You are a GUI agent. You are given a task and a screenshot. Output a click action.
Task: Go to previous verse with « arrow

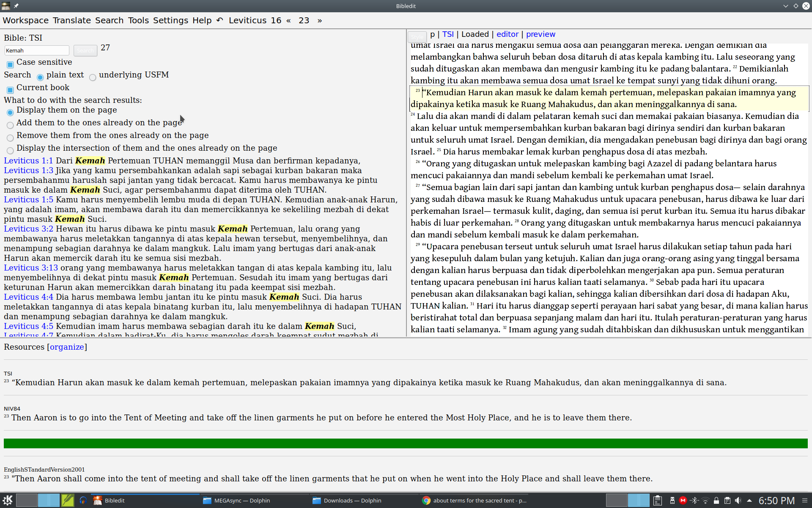(x=288, y=20)
